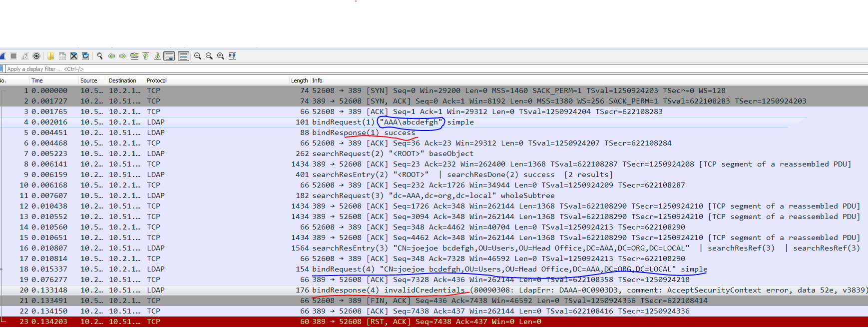The width and height of the screenshot is (868, 330).
Task: Select packet 14 with Ack=4462
Action: (434, 227)
